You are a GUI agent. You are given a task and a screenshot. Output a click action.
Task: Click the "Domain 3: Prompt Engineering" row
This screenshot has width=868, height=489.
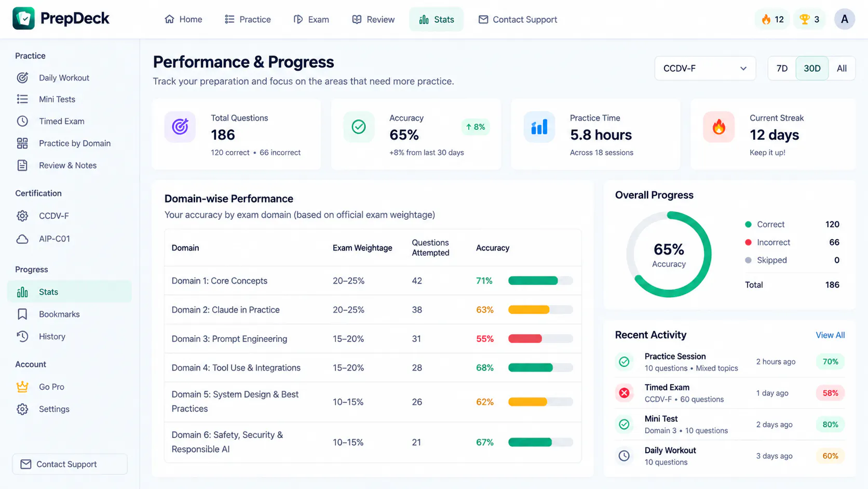(x=373, y=339)
